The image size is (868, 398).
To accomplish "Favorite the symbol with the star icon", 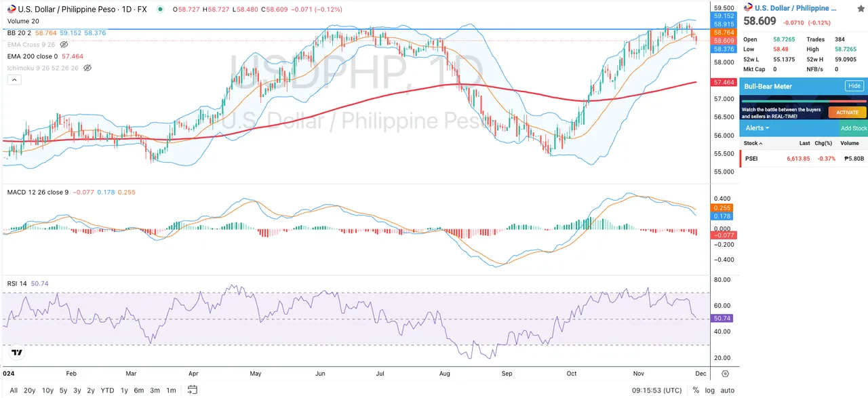I will (861, 8).
